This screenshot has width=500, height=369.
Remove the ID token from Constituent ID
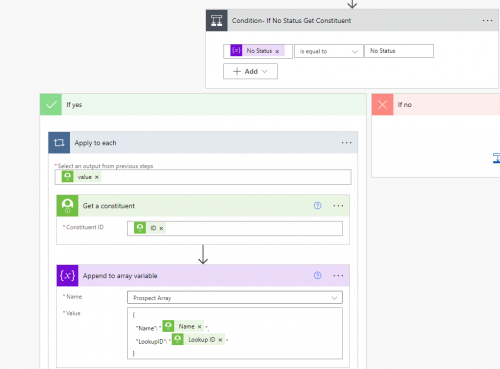coord(161,228)
